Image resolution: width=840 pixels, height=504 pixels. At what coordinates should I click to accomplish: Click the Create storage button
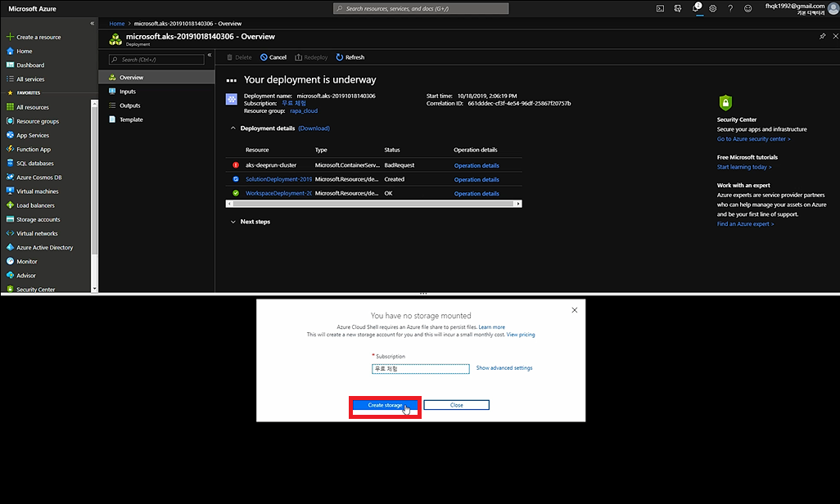(x=385, y=405)
